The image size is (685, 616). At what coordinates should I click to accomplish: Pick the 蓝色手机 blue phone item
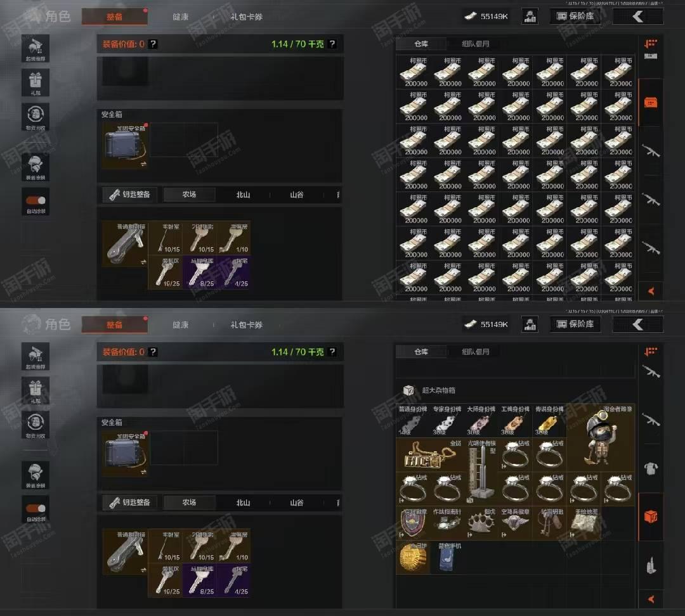pos(447,557)
